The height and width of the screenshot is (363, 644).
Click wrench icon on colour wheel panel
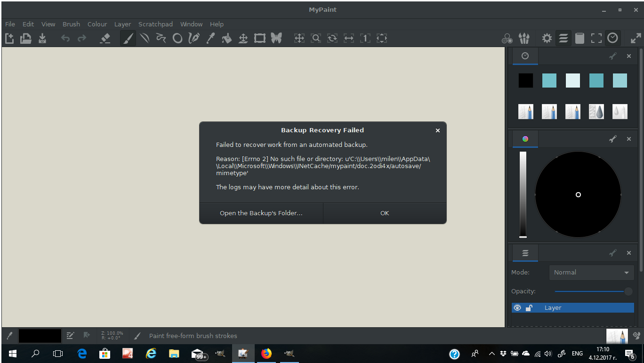pos(612,139)
